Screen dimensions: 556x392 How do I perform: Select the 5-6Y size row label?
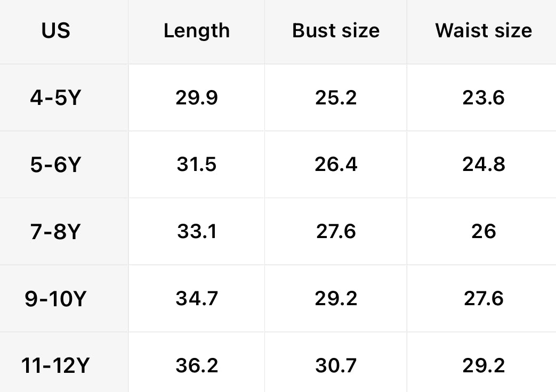[55, 165]
